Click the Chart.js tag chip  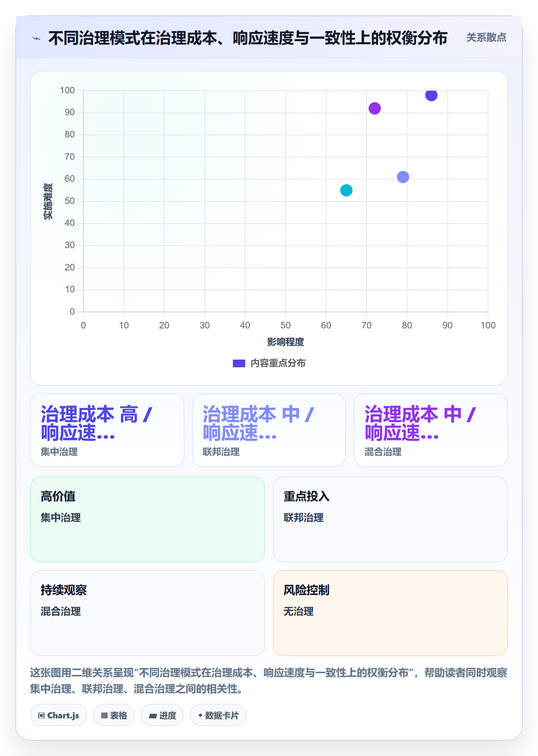click(x=58, y=715)
